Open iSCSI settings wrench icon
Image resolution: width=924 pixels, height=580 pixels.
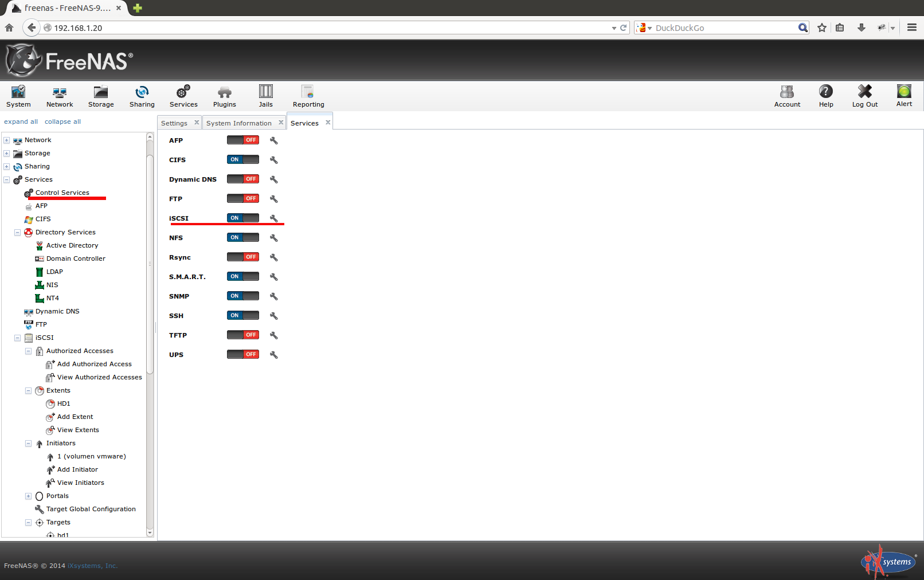274,218
